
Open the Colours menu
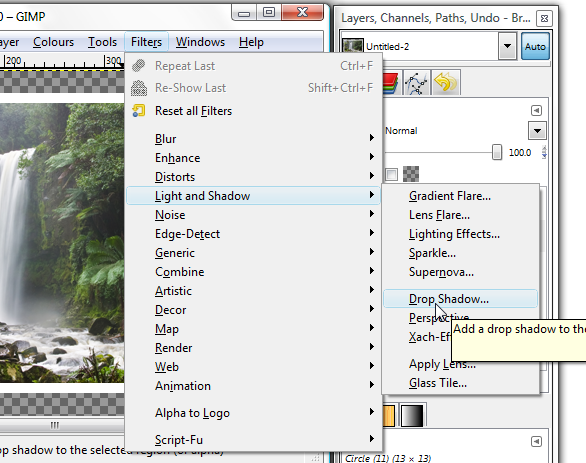pos(53,42)
